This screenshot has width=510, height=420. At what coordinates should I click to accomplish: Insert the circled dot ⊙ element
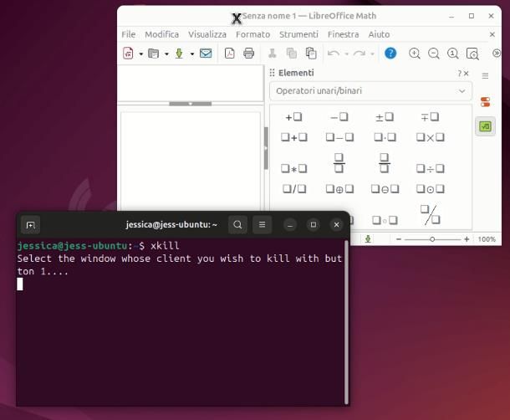430,189
